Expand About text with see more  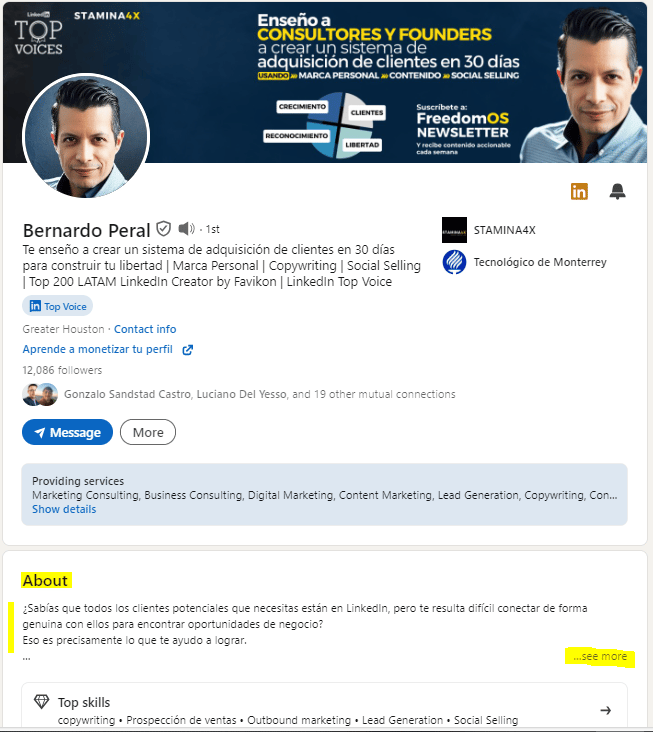tap(600, 656)
